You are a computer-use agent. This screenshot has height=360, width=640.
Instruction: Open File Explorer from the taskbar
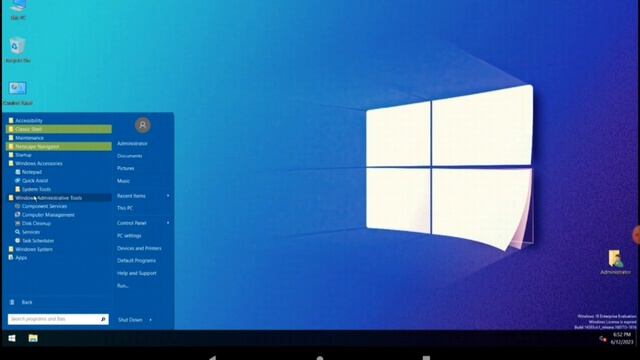coord(33,338)
